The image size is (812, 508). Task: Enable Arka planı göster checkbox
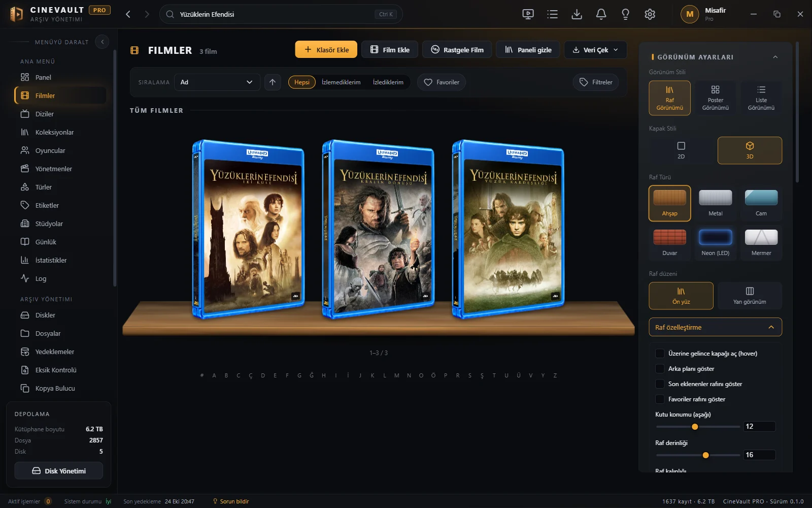click(x=660, y=369)
